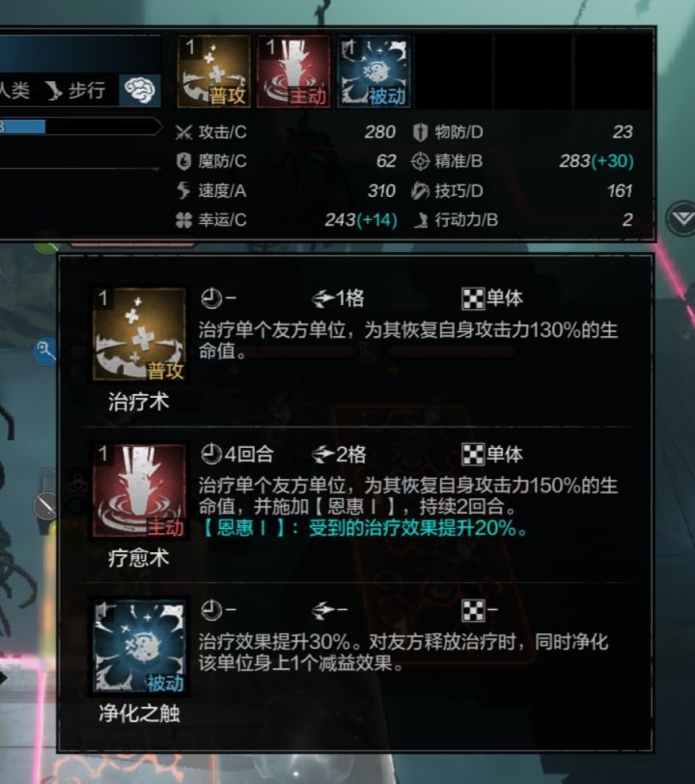Click the blue experience progress bar
The image size is (695, 784).
point(22,126)
